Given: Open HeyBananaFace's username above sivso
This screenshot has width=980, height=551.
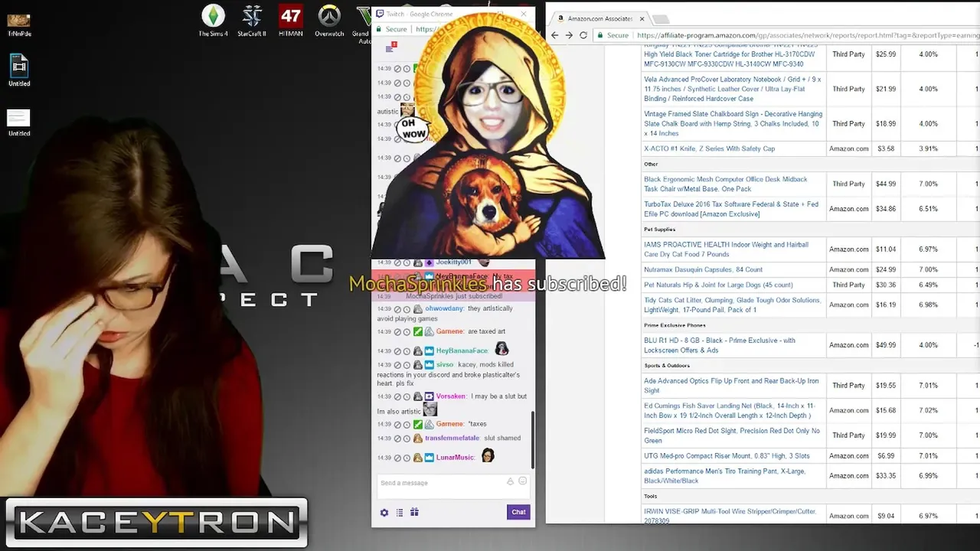Looking at the screenshot, I should click(462, 351).
